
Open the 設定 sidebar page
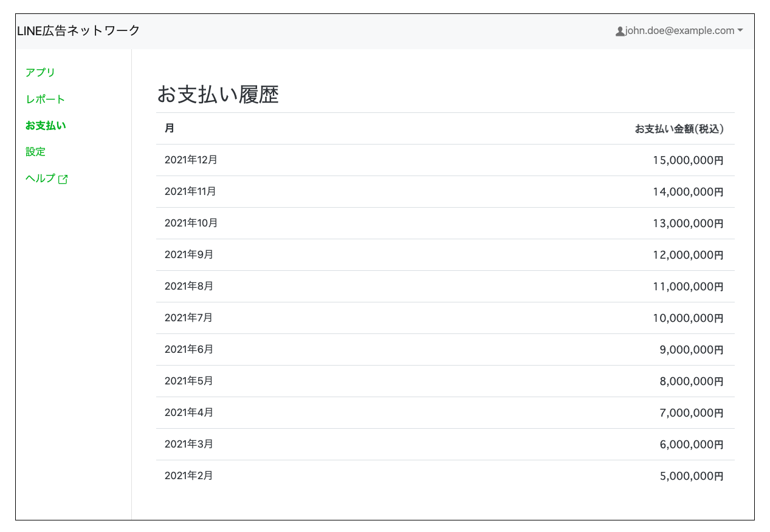(35, 152)
